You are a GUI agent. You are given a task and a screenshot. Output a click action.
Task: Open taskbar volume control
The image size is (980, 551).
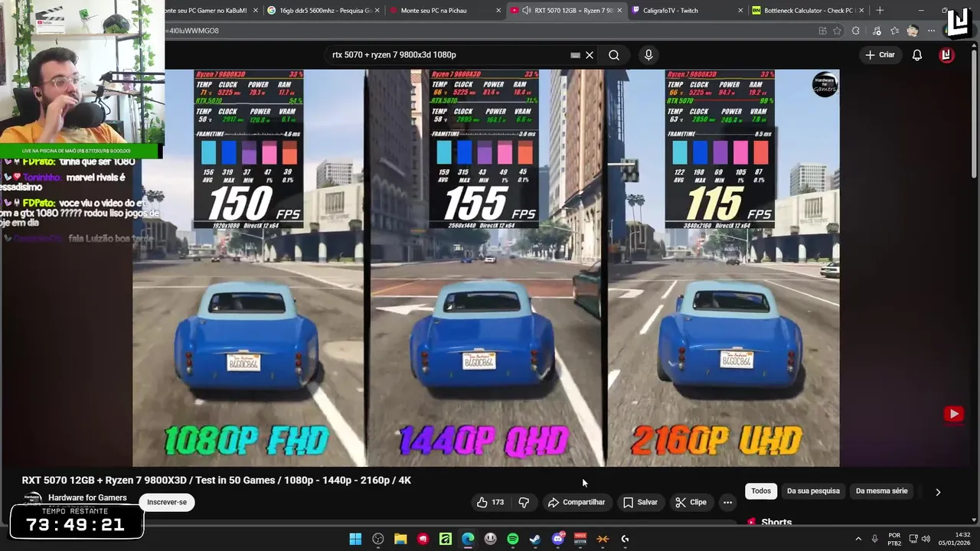tap(926, 539)
